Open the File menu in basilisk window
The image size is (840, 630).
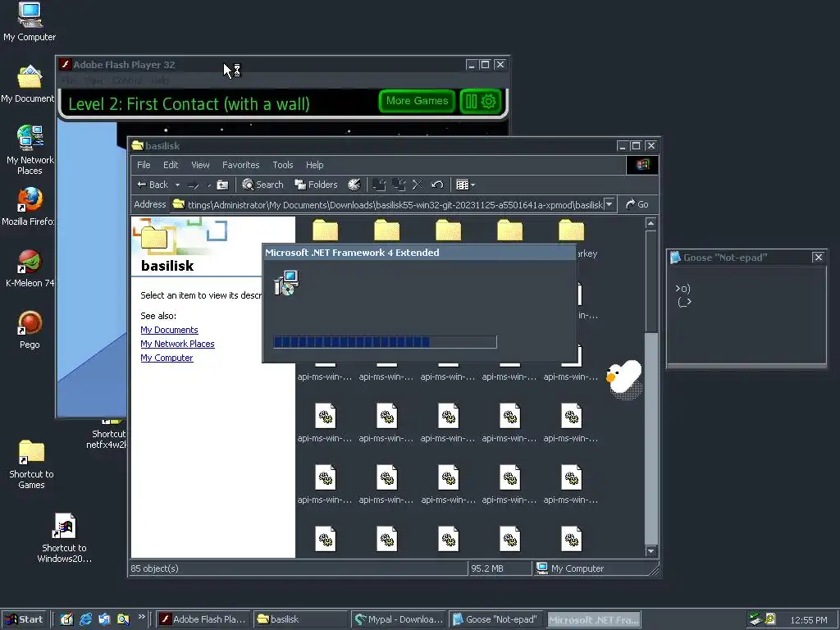(144, 165)
